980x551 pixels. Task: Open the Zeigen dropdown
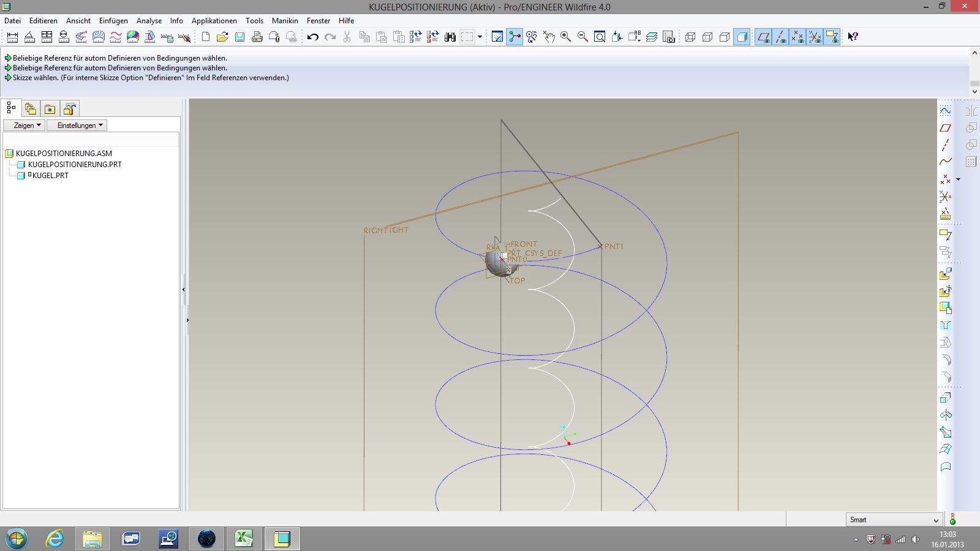pos(24,125)
